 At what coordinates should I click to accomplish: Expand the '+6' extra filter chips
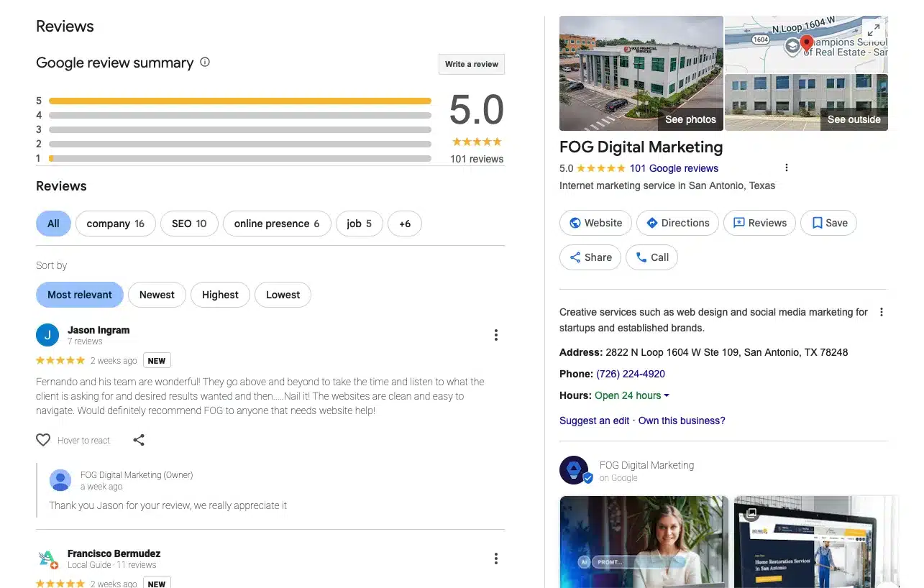coord(405,224)
